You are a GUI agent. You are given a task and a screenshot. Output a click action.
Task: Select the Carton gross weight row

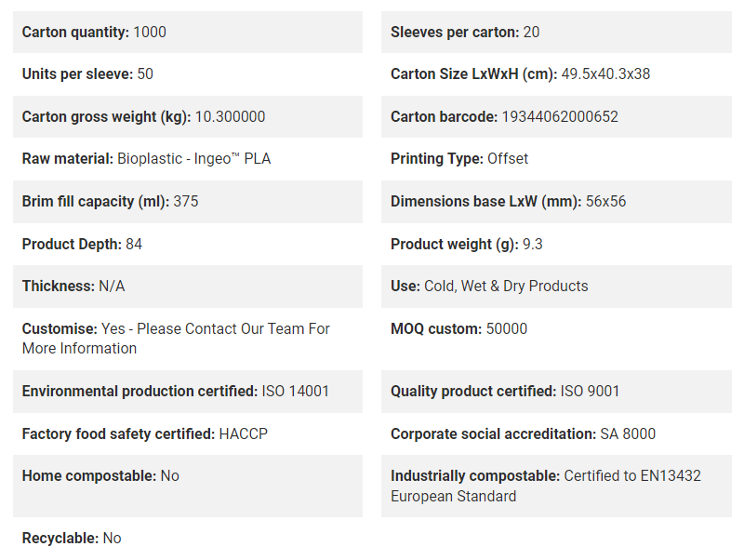pyautogui.click(x=188, y=117)
